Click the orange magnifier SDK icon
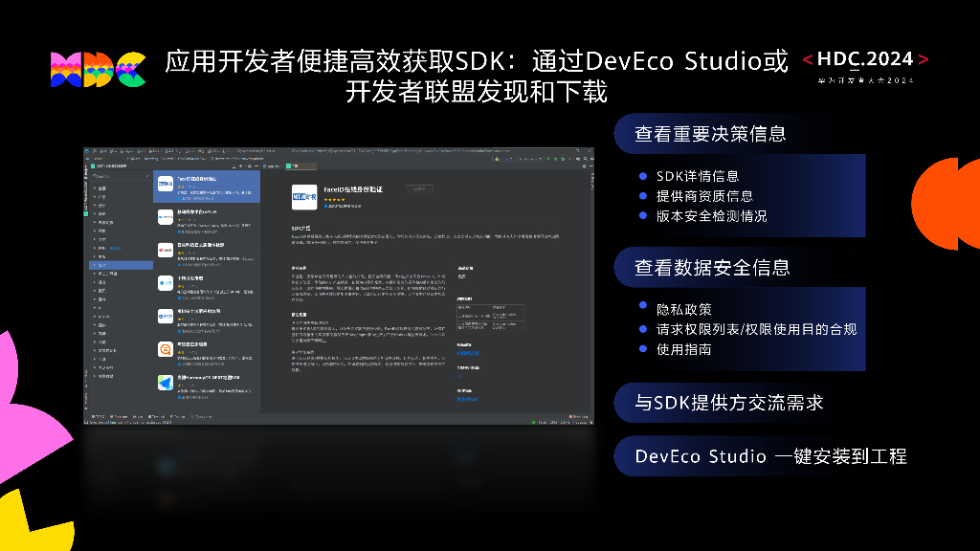 (x=166, y=350)
